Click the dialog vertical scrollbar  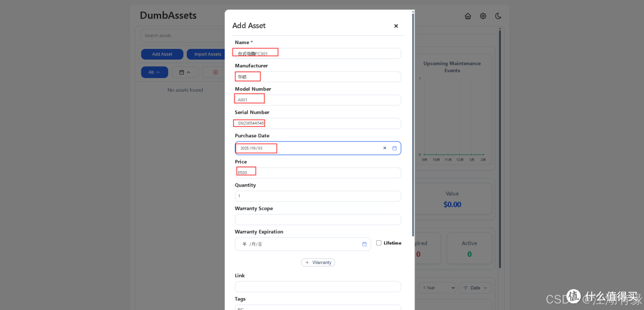(x=413, y=123)
